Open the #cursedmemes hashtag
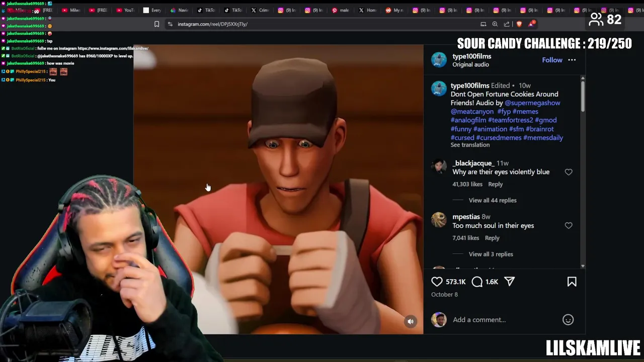The image size is (644, 362). (x=499, y=138)
